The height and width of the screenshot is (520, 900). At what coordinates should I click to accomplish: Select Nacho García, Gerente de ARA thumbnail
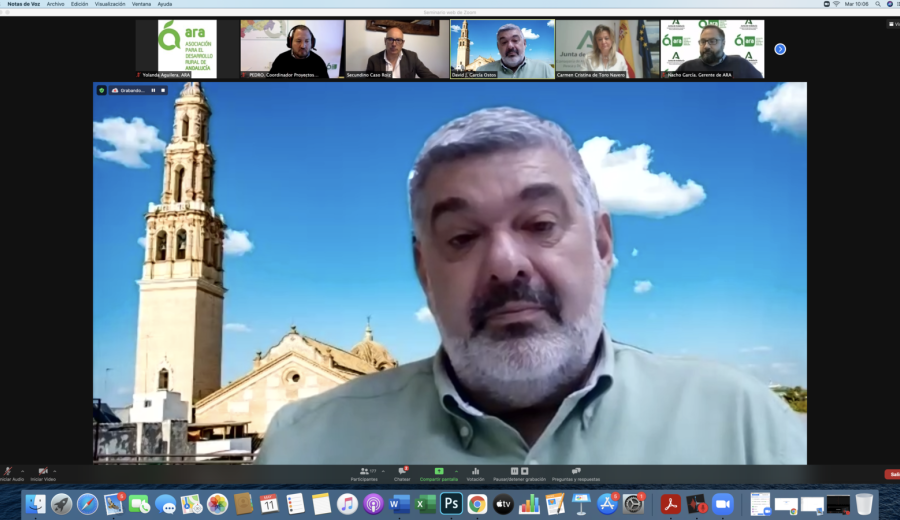pos(712,49)
